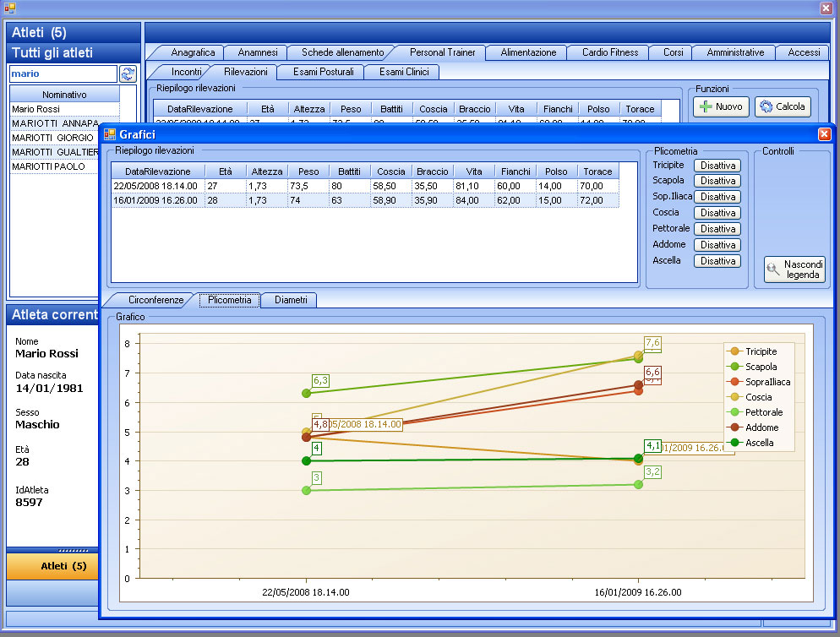This screenshot has height=637, width=840.
Task: Turn off the Ascella series
Action: click(x=717, y=261)
